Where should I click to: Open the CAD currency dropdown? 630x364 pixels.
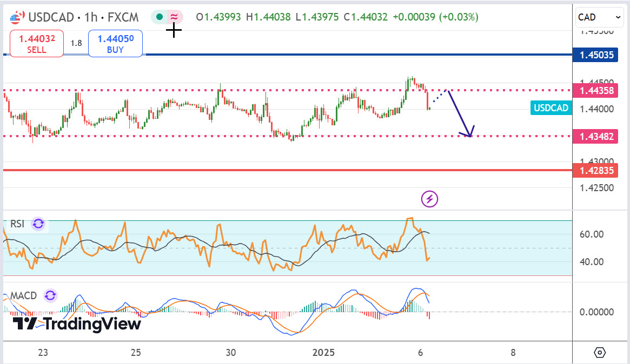click(x=600, y=17)
